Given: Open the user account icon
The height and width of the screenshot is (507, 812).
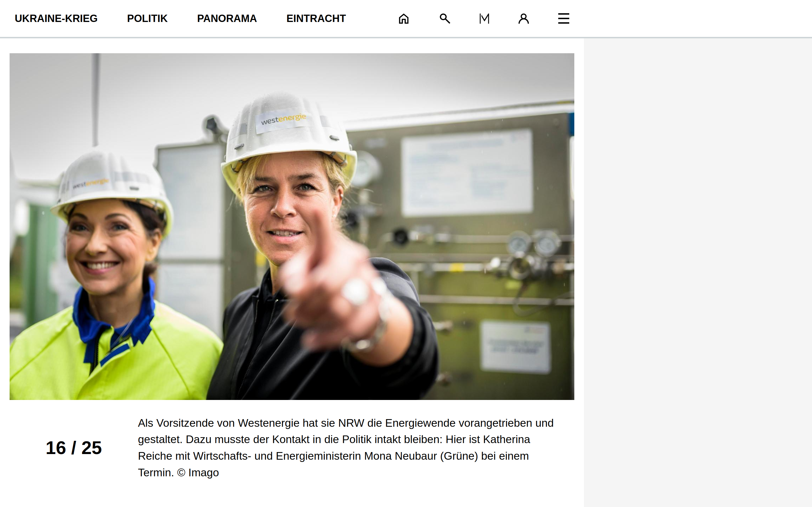Looking at the screenshot, I should 524,18.
